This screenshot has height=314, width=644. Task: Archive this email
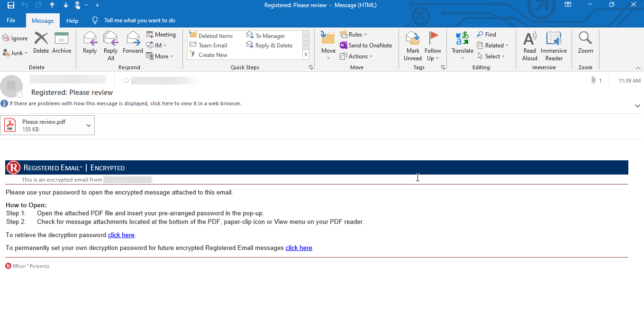(62, 45)
